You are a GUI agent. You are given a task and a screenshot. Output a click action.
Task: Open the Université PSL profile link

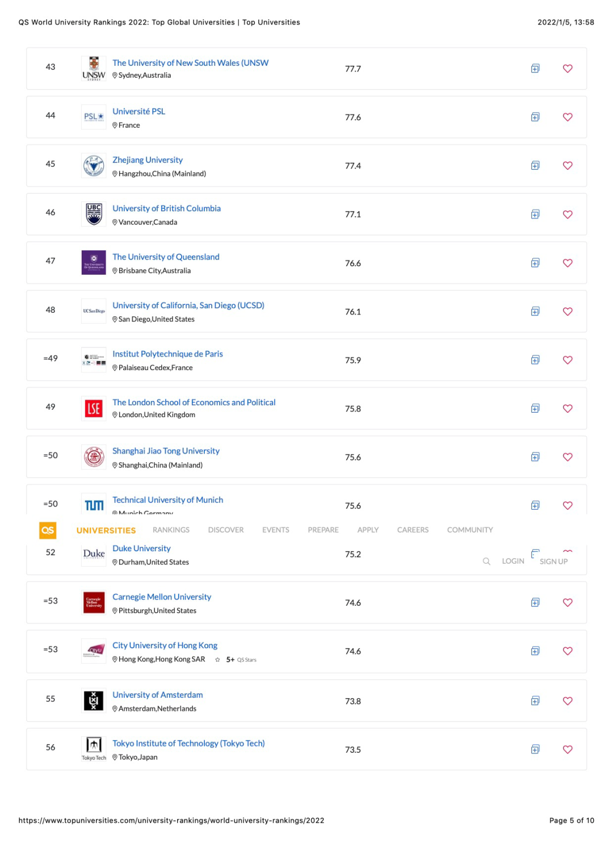pos(138,111)
